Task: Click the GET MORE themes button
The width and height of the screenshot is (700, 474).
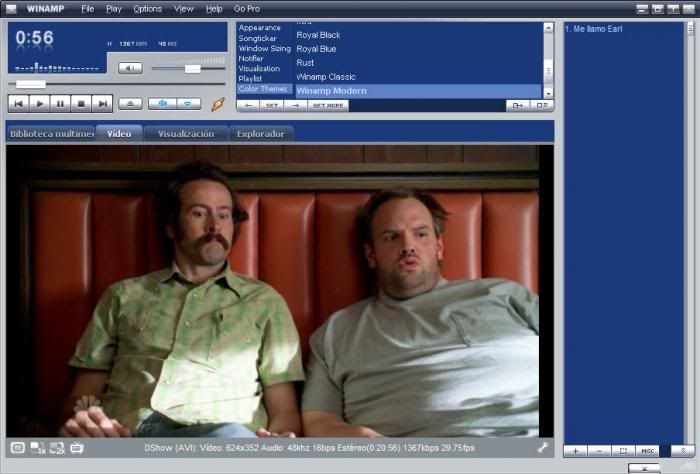Action: (x=328, y=105)
